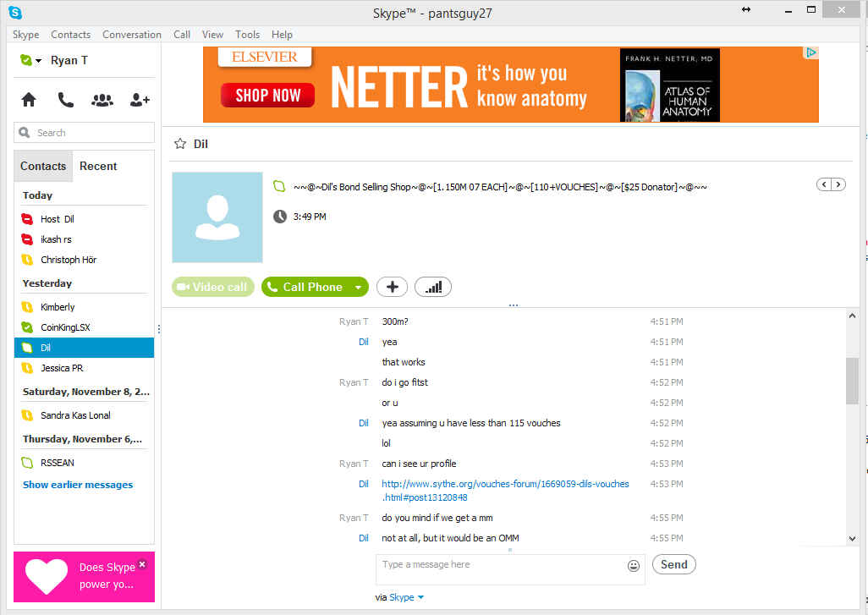Show previous mood message with left arrow

point(824,184)
